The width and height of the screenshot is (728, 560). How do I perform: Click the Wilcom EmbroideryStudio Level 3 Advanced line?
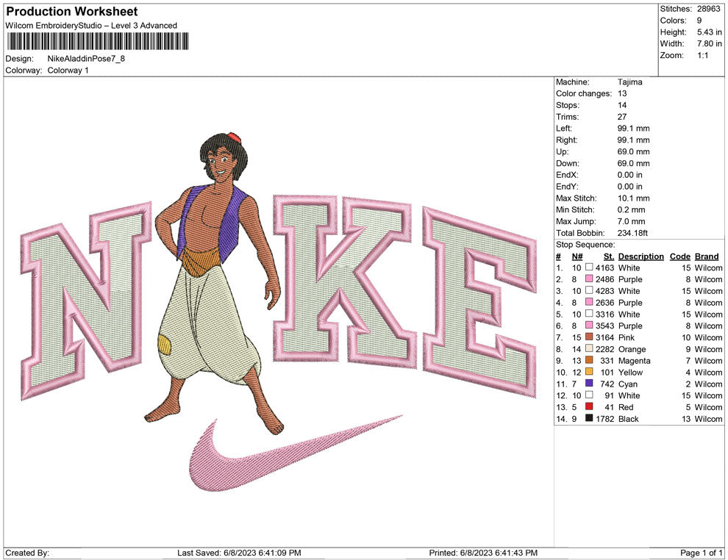pyautogui.click(x=91, y=26)
